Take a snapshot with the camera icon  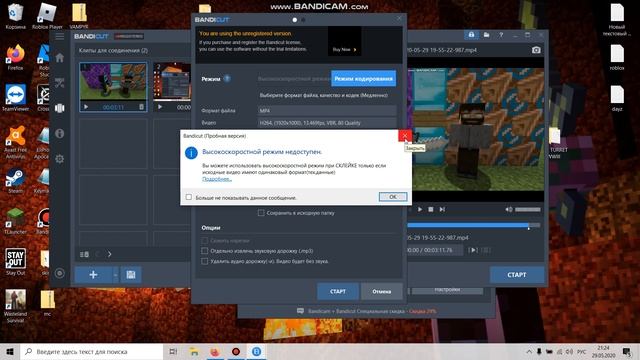(x=536, y=50)
